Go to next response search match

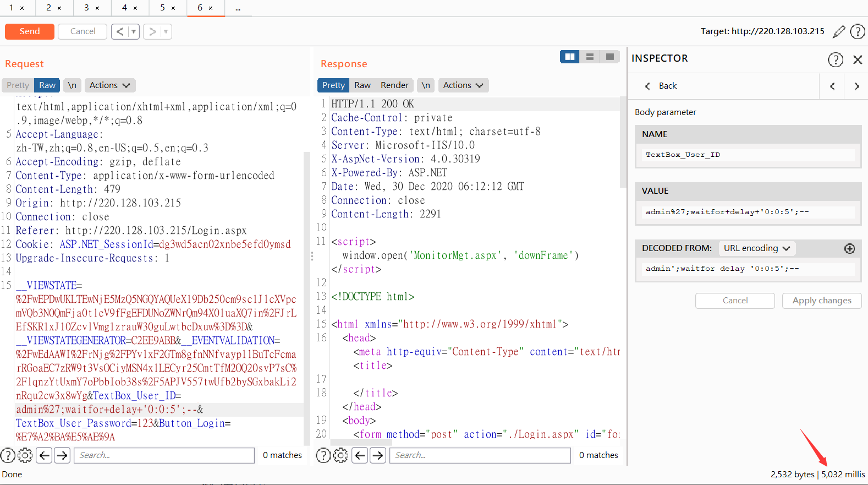pyautogui.click(x=377, y=455)
